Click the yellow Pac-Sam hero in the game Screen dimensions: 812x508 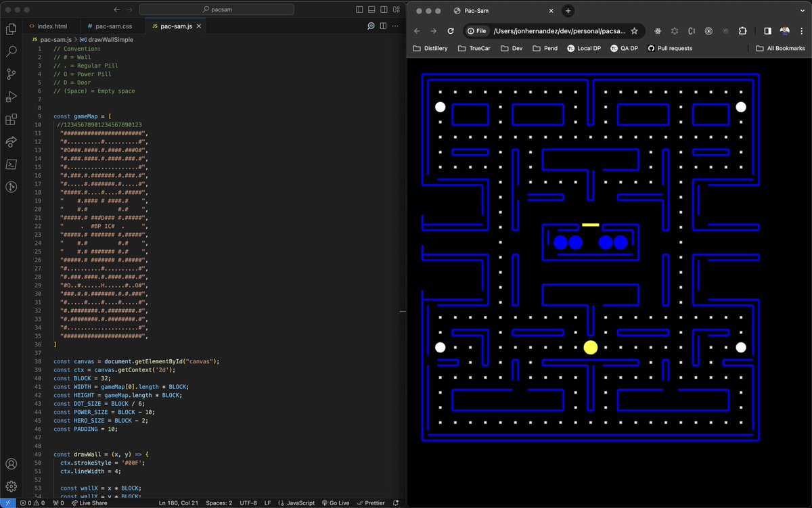(x=591, y=348)
